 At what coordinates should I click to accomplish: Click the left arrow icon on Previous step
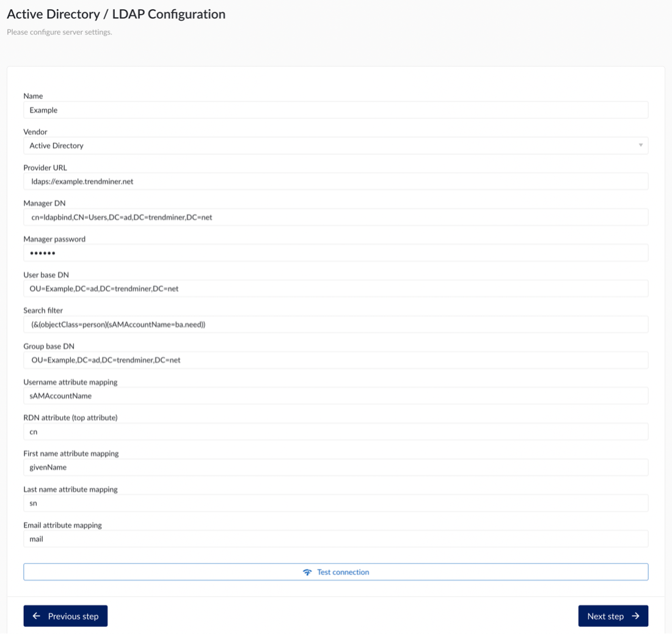[x=37, y=616]
